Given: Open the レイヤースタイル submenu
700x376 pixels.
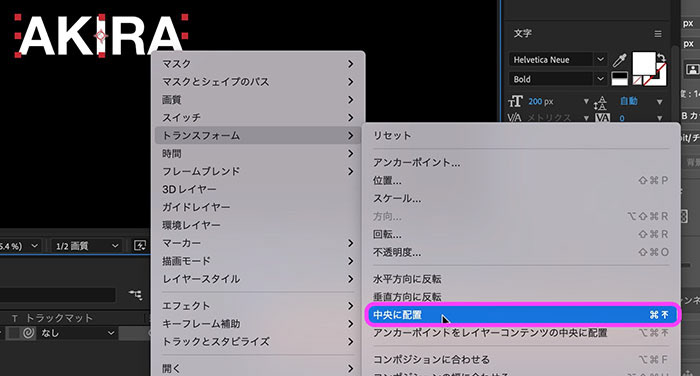Looking at the screenshot, I should 258,279.
